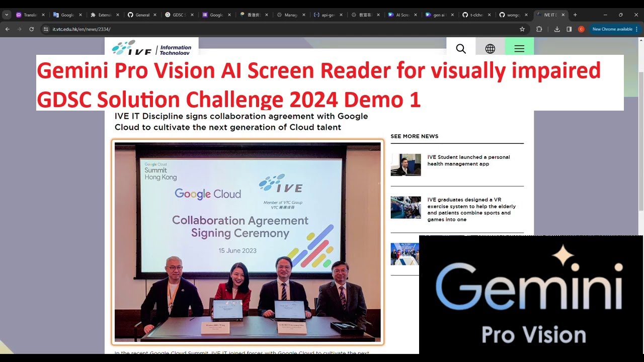Open the Extensions puzzle icon
This screenshot has height=362, width=644.
point(539,29)
